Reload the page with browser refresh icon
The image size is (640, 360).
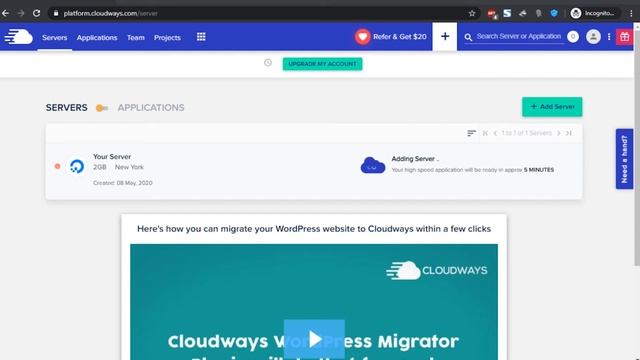tap(36, 13)
